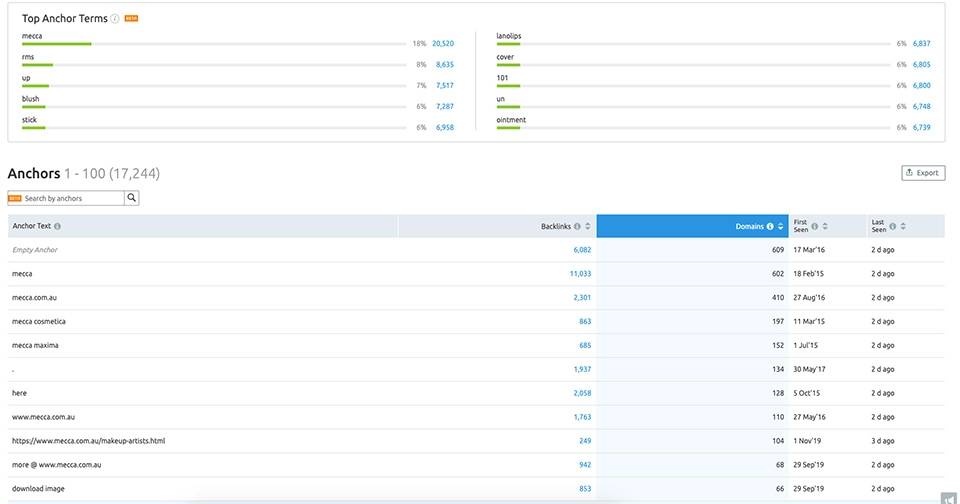The height and width of the screenshot is (504, 960).
Task: Open lanolips term count 6,837
Action: click(921, 43)
